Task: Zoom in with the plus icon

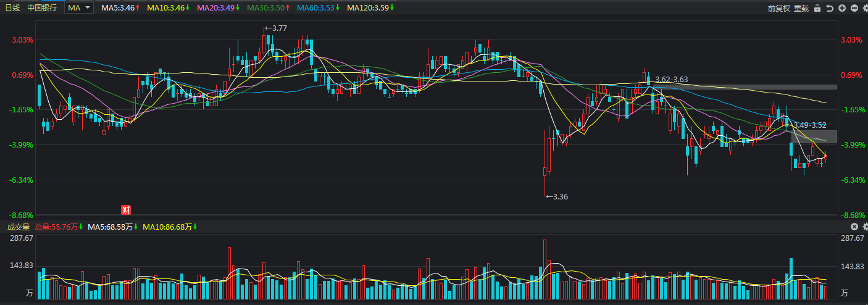Action: click(x=842, y=8)
